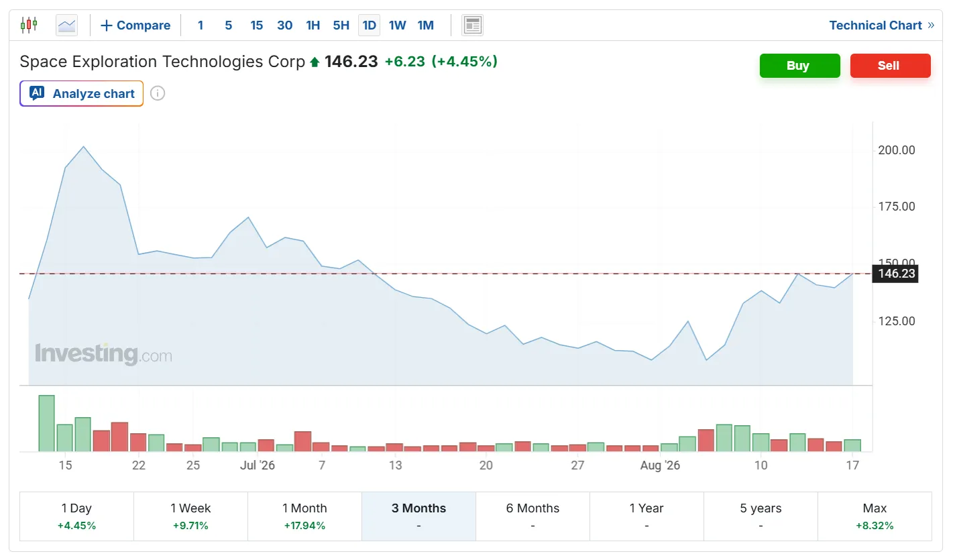The height and width of the screenshot is (560, 953).
Task: Select the 1 Week range tab
Action: [190, 516]
